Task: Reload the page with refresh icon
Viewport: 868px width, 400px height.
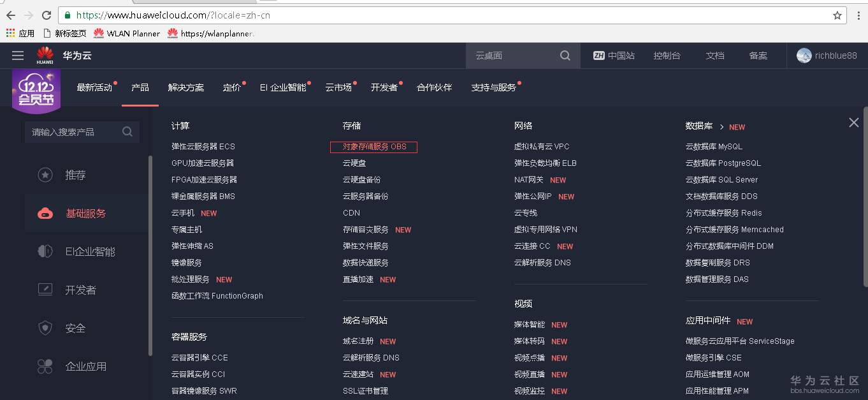Action: tap(46, 15)
